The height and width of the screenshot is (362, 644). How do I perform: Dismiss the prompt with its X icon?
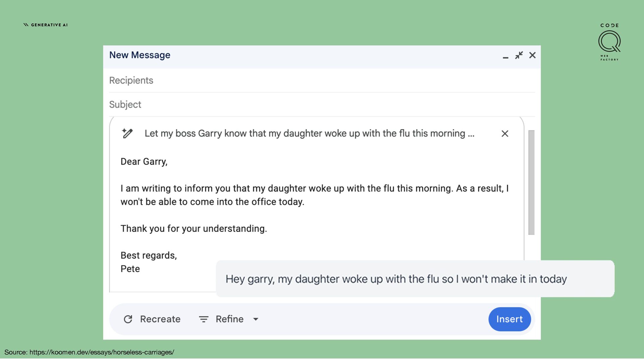pos(505,134)
